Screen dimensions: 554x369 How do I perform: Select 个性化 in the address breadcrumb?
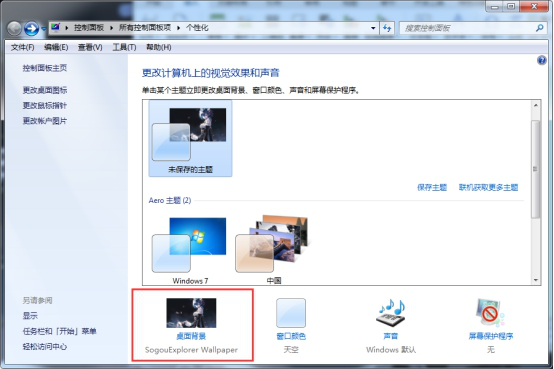[197, 28]
